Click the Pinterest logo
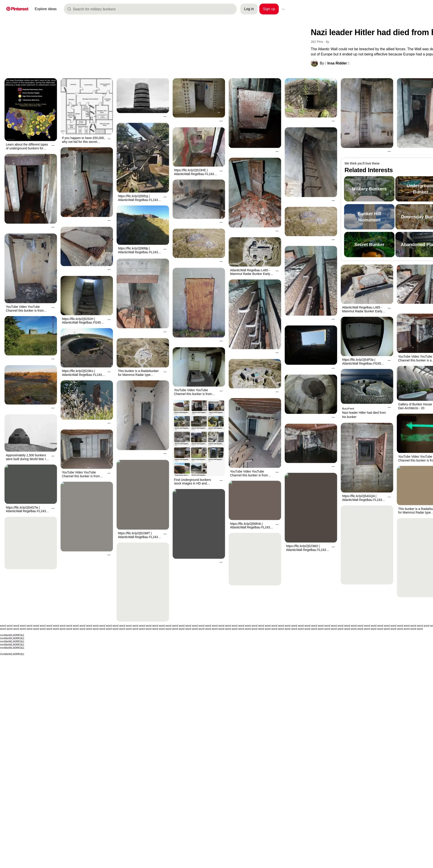This screenshot has width=433, height=868. 17,9
